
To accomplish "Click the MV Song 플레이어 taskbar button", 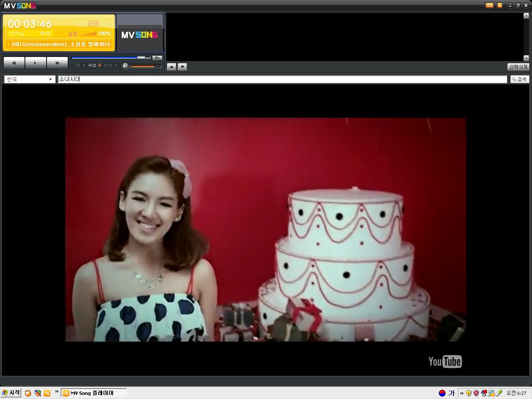I will 94,393.
